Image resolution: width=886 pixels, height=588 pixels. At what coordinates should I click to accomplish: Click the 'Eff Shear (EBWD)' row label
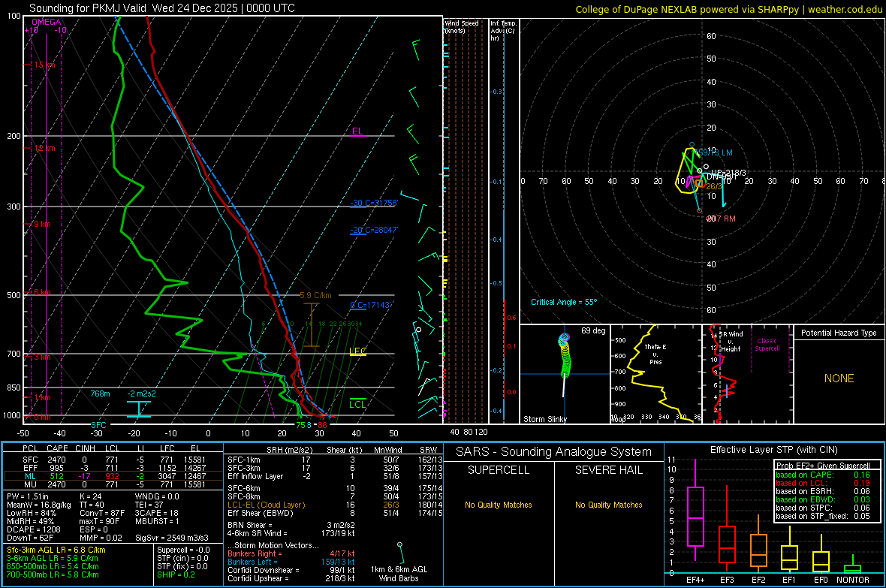261,514
